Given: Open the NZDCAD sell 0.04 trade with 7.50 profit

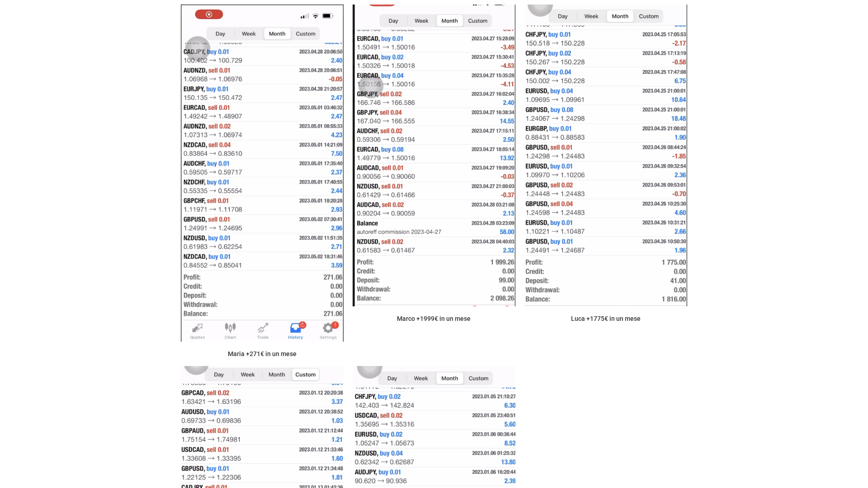Looking at the screenshot, I should click(x=263, y=149).
